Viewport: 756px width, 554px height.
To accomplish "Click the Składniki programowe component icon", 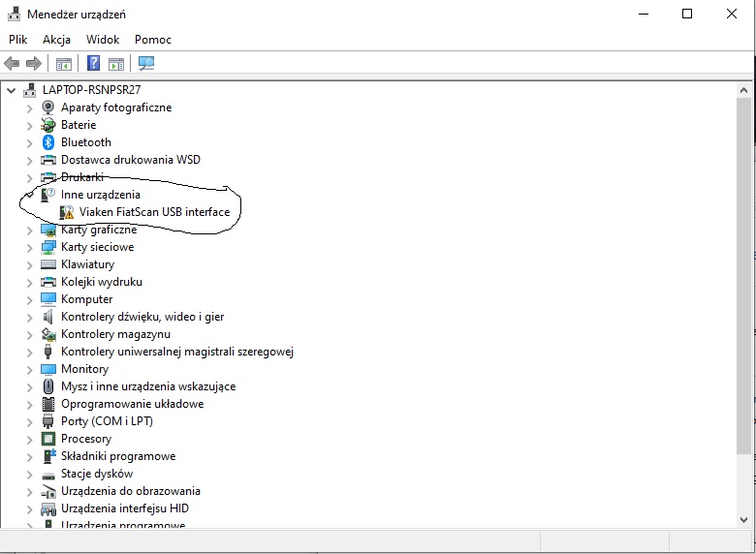I will coord(49,456).
